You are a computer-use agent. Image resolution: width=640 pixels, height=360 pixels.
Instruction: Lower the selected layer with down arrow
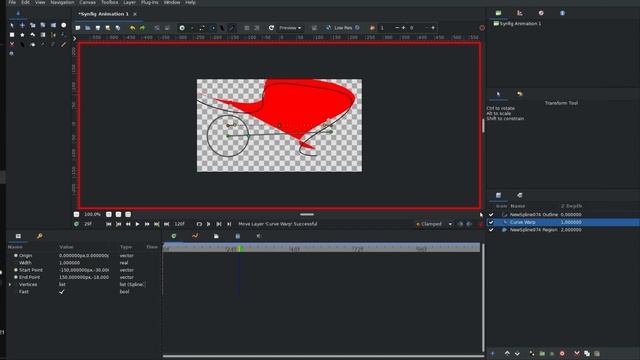[x=517, y=353]
